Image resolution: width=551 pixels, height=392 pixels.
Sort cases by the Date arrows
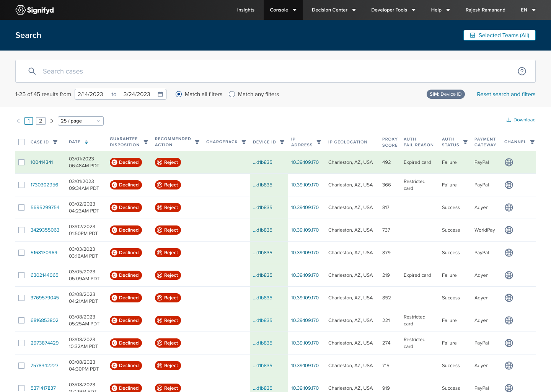tap(86, 142)
